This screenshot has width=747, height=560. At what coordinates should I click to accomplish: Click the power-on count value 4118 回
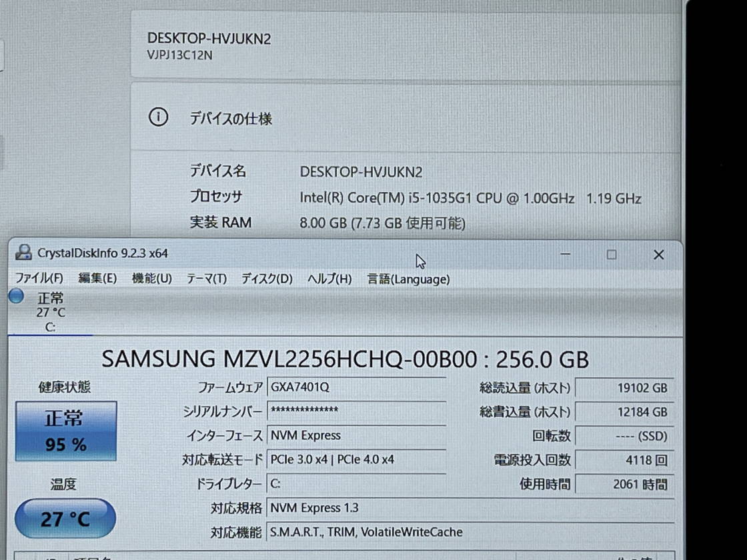click(624, 461)
